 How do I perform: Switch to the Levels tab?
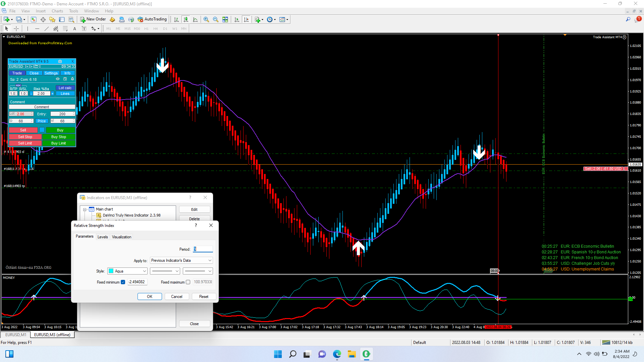pos(103,237)
